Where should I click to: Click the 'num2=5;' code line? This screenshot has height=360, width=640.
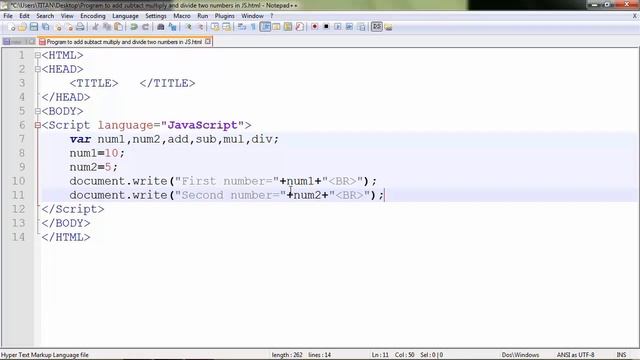coord(93,167)
